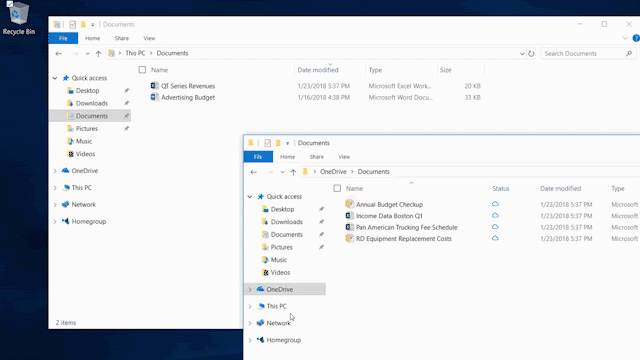
Task: Click cloud status icon for Pan American Trucking
Action: pyautogui.click(x=495, y=227)
